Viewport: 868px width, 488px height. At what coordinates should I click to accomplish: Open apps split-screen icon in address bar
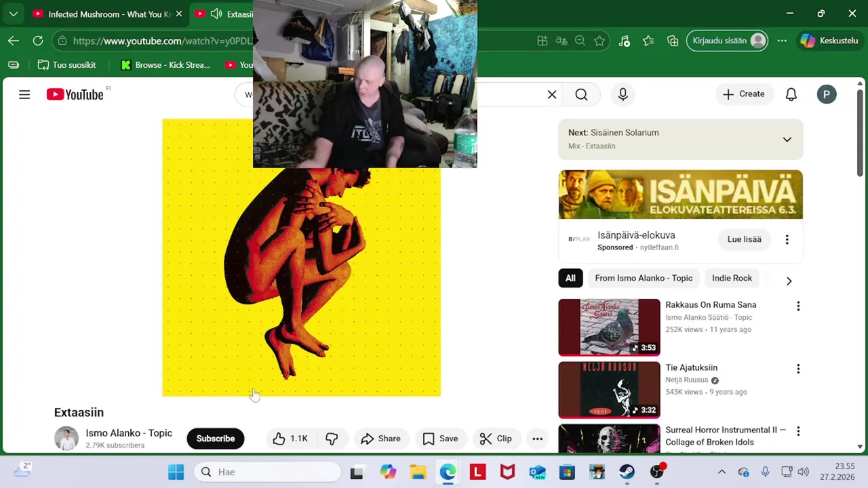[x=542, y=41]
